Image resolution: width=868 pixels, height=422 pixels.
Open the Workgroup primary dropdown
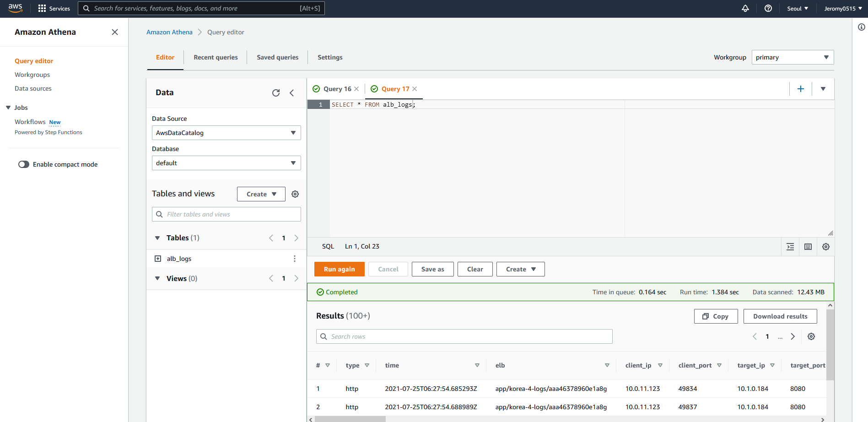click(793, 57)
